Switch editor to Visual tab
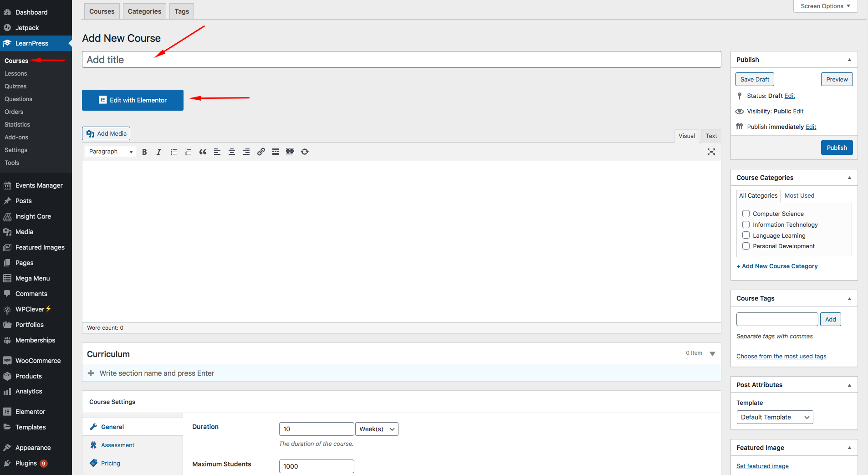The height and width of the screenshot is (475, 868). tap(687, 136)
